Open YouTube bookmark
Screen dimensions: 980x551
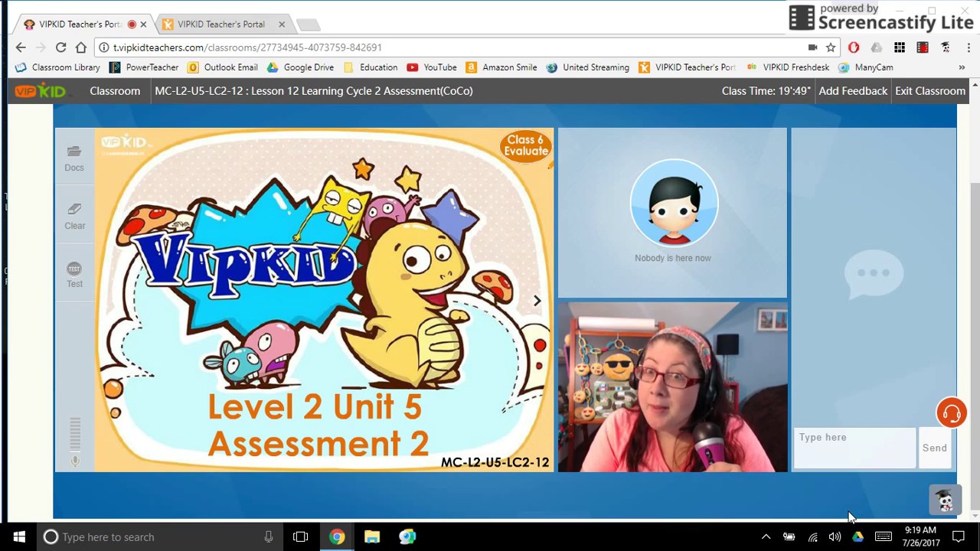pyautogui.click(x=432, y=67)
